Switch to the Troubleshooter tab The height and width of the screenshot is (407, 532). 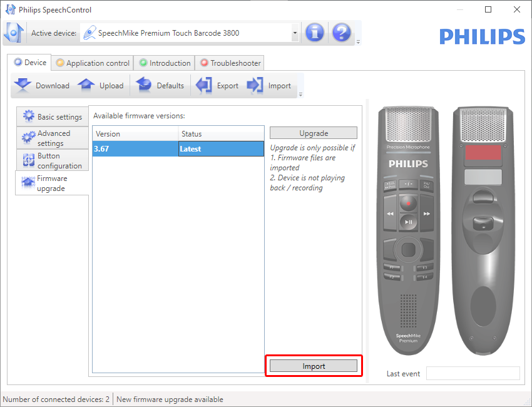pos(230,63)
